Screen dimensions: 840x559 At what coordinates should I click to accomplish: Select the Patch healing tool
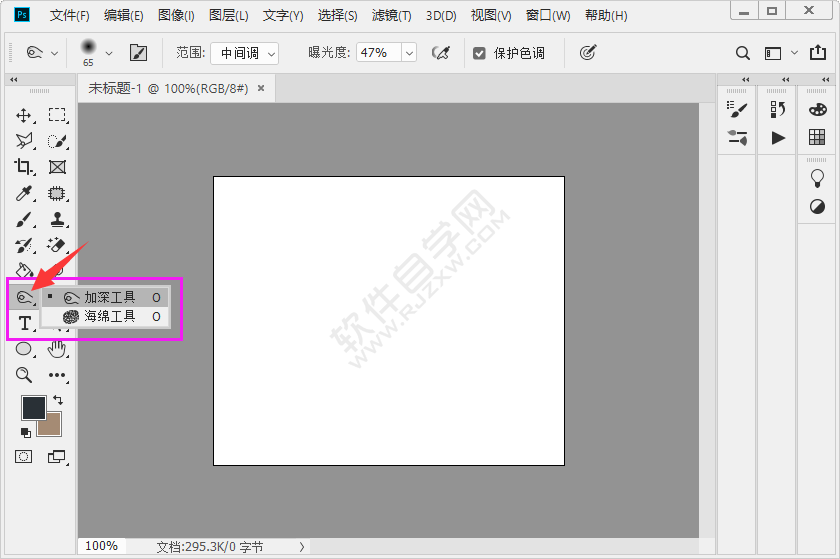point(57,193)
